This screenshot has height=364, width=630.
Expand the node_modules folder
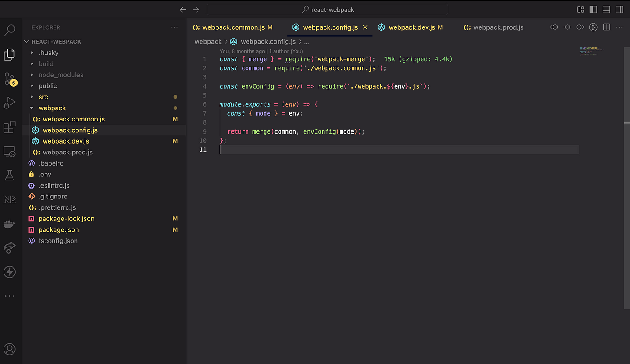pos(104,75)
